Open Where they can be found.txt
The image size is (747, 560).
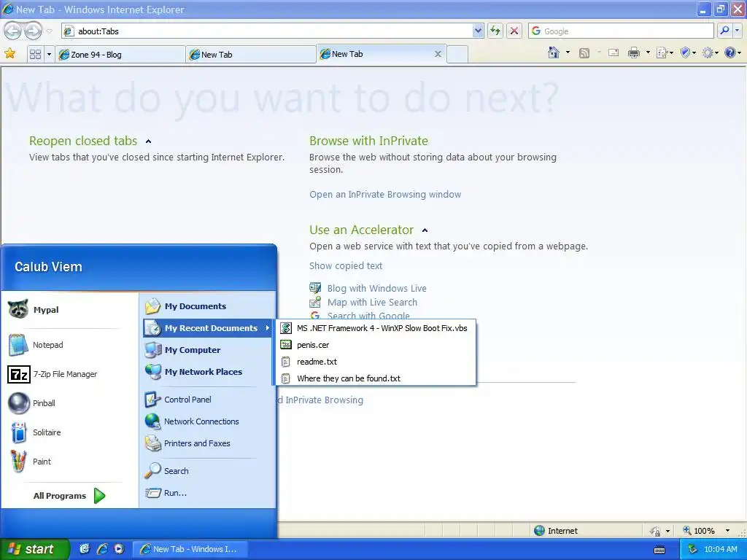[x=376, y=378]
